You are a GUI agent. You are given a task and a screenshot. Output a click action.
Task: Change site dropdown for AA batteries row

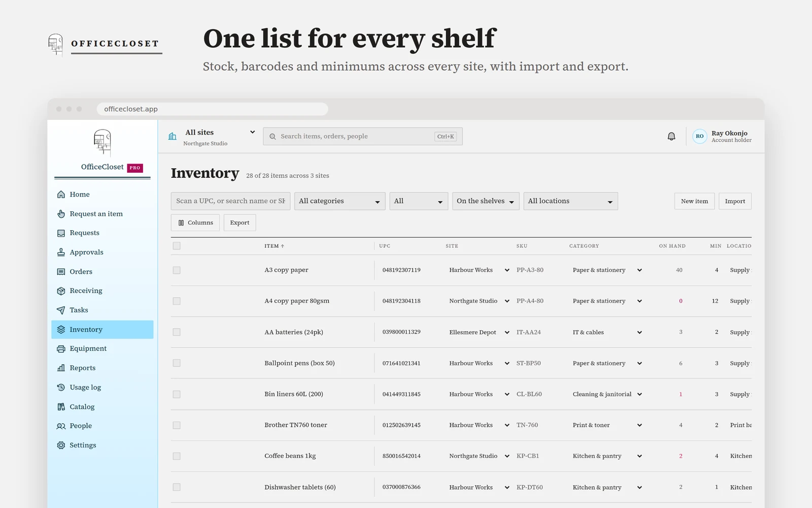479,332
